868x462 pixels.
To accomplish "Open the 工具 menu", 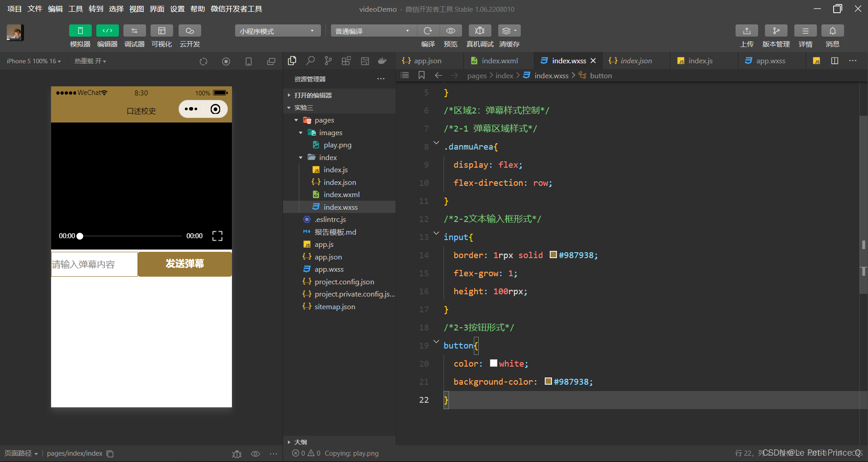I will pos(75,9).
